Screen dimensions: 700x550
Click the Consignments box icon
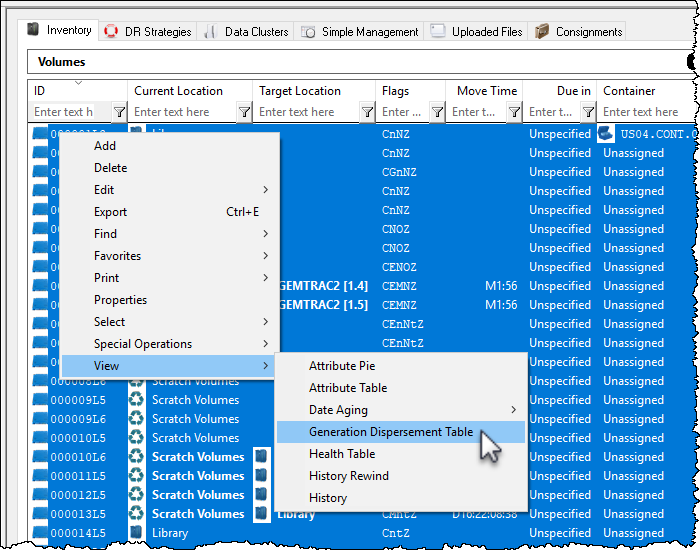(x=542, y=31)
